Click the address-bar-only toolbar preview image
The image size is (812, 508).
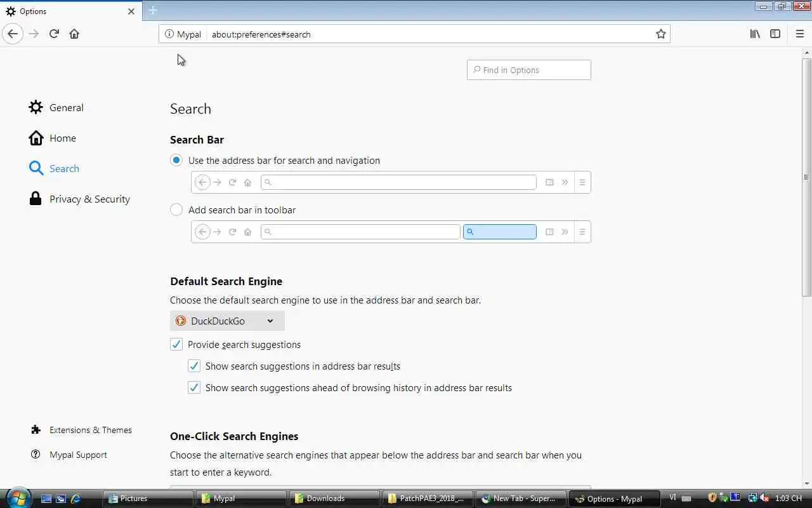[x=391, y=182]
